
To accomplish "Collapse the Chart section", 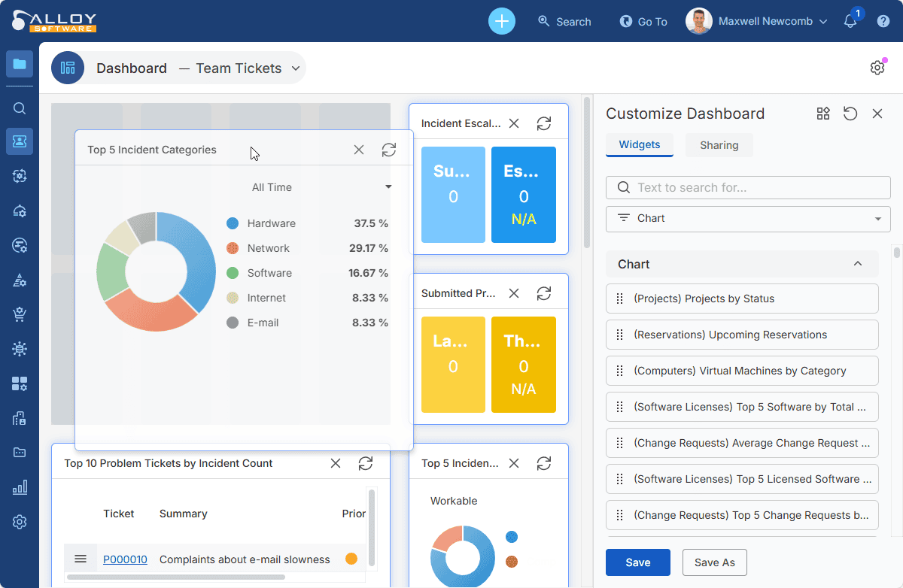I will point(857,264).
